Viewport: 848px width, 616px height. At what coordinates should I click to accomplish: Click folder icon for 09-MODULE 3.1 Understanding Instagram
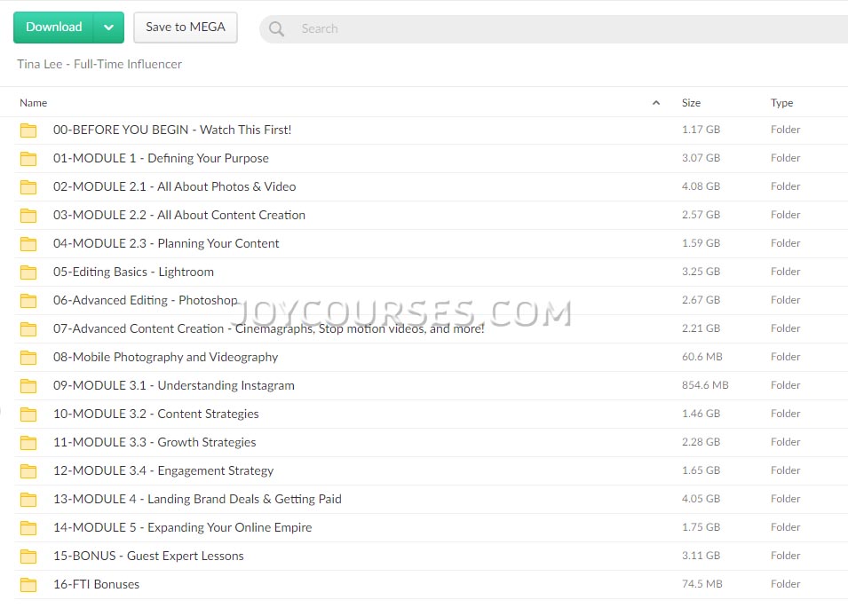[x=28, y=385]
